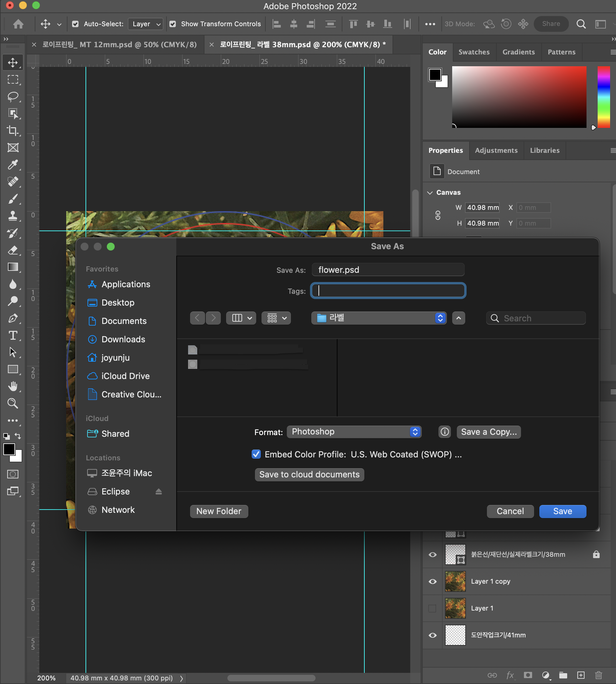The height and width of the screenshot is (684, 616).
Task: Click Cancel in Save As dialog
Action: tap(510, 511)
